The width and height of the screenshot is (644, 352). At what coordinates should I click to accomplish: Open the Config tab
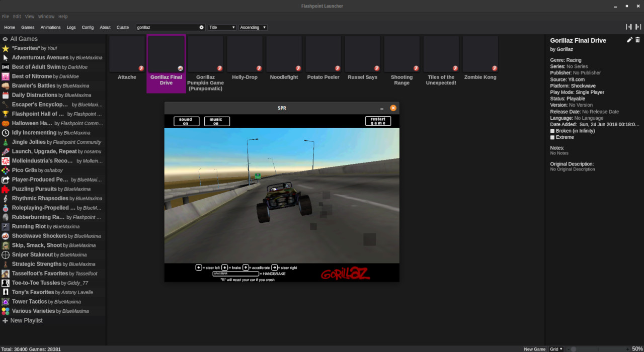(88, 27)
